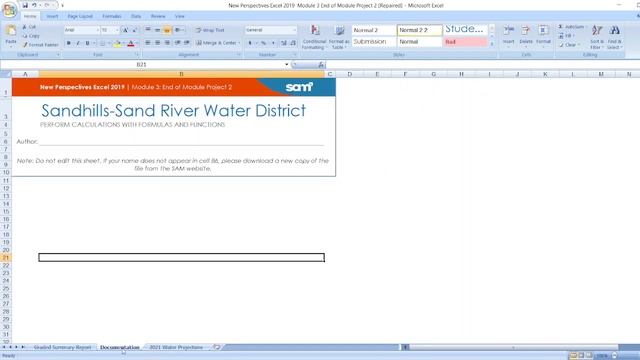Viewport: 640px width, 360px height.
Task: Increase cell indent
Action: (x=187, y=43)
